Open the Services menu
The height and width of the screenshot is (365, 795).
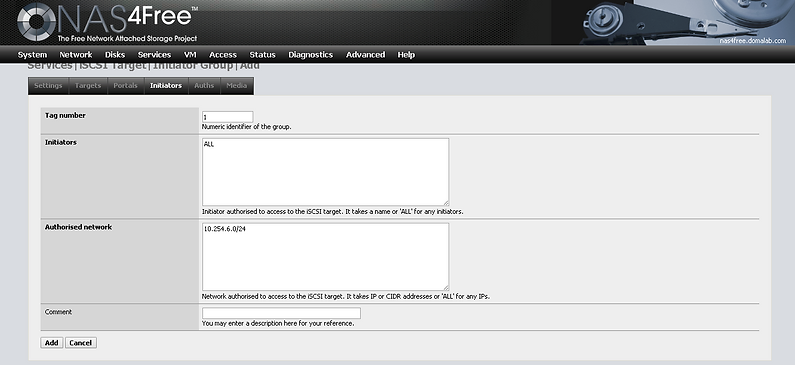(x=154, y=55)
